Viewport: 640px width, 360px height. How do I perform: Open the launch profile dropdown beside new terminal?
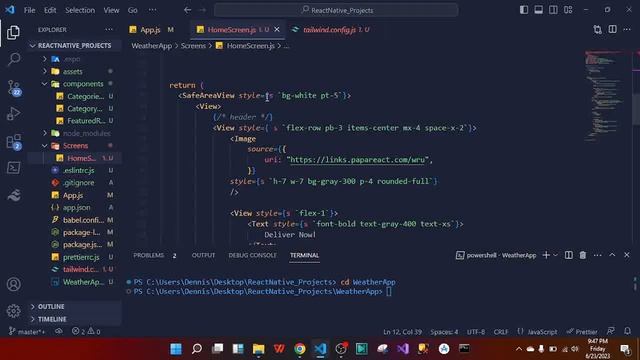[556, 255]
